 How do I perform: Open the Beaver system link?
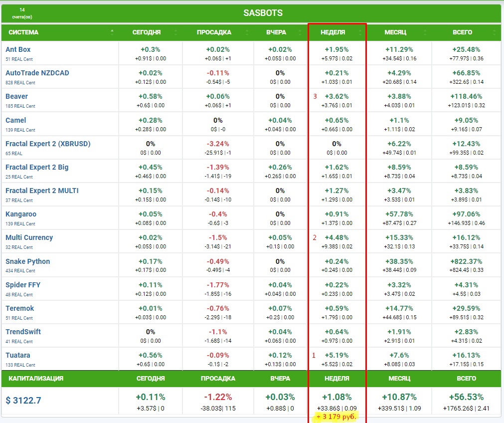tap(16, 96)
